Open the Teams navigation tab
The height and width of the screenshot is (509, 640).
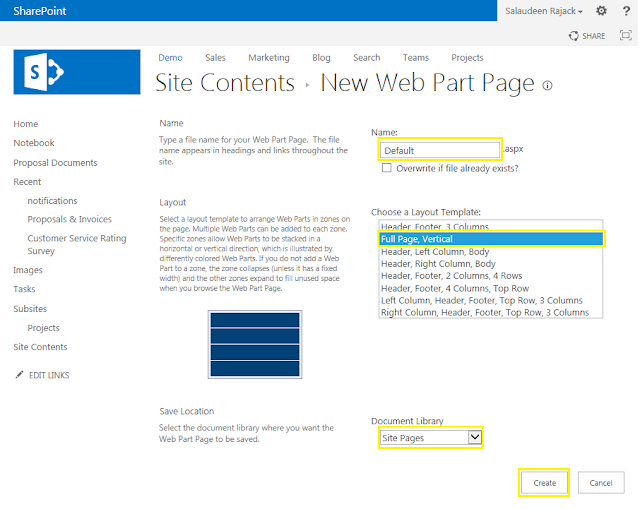pos(416,58)
